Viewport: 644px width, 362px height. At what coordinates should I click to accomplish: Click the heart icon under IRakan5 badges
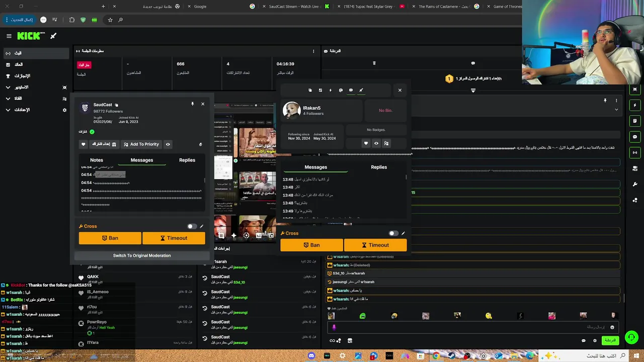click(x=366, y=143)
